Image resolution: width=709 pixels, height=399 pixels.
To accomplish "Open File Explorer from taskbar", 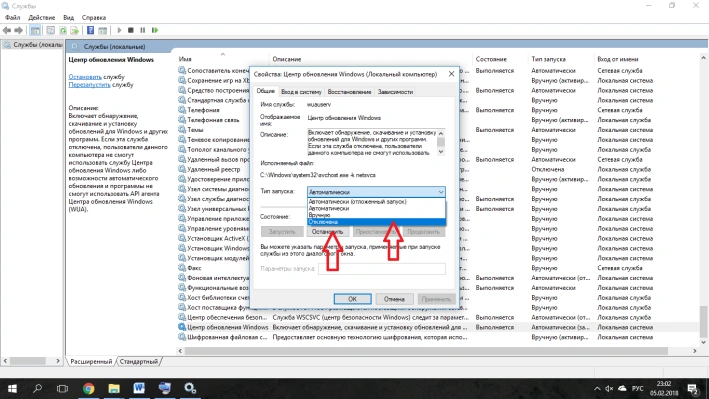I will point(114,389).
